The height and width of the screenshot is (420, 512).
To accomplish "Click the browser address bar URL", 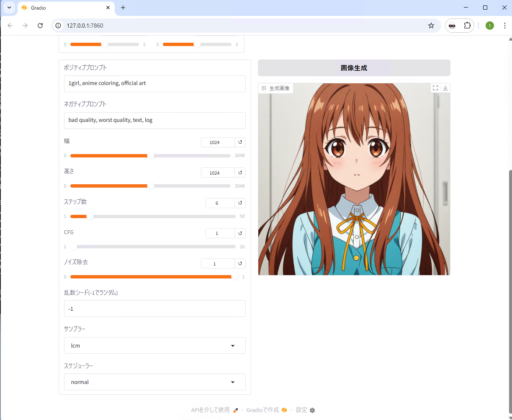I will 85,26.
